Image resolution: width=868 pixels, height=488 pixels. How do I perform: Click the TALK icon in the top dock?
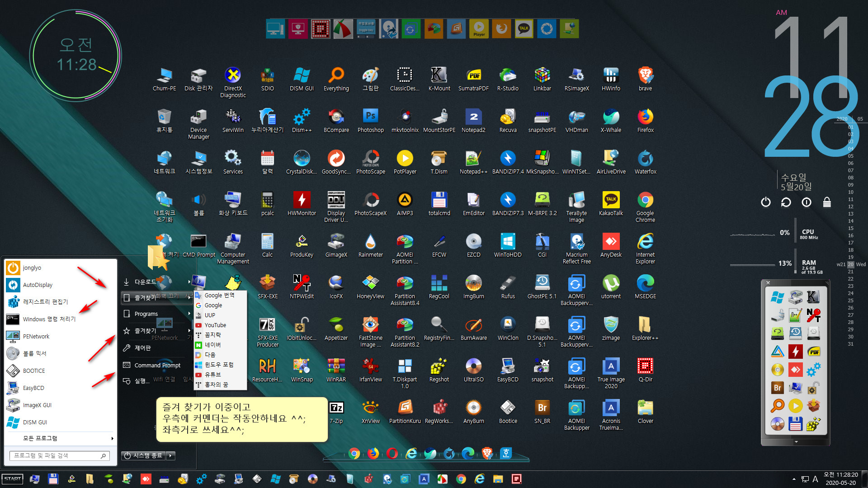click(x=524, y=29)
